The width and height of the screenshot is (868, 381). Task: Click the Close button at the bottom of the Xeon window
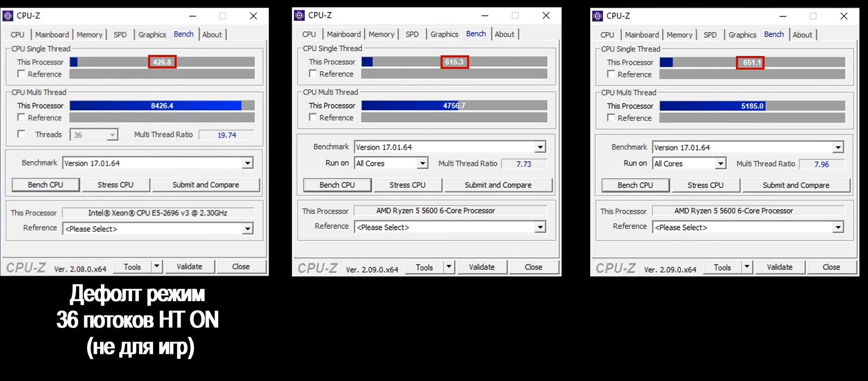[x=241, y=266]
